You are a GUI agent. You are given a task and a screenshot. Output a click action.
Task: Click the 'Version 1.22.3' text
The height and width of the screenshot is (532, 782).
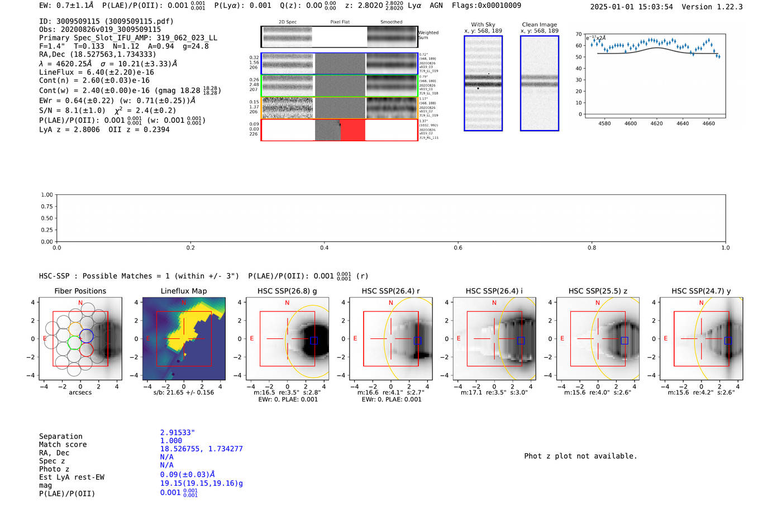[x=712, y=7]
